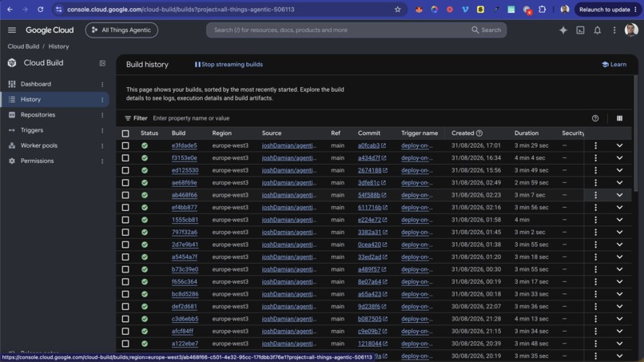Open actions menu for build e3fdade5
644x362 pixels.
[x=595, y=145]
